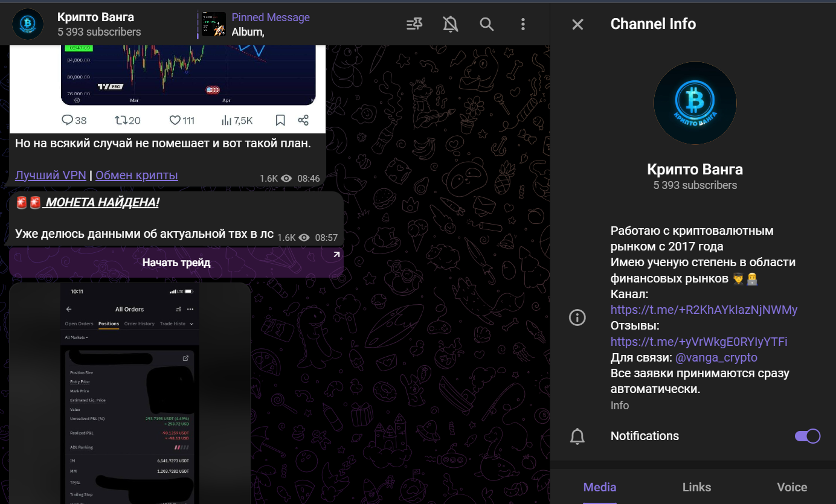Click the bookmark icon on embedded tweet
Screen dimensions: 836x504
click(280, 120)
